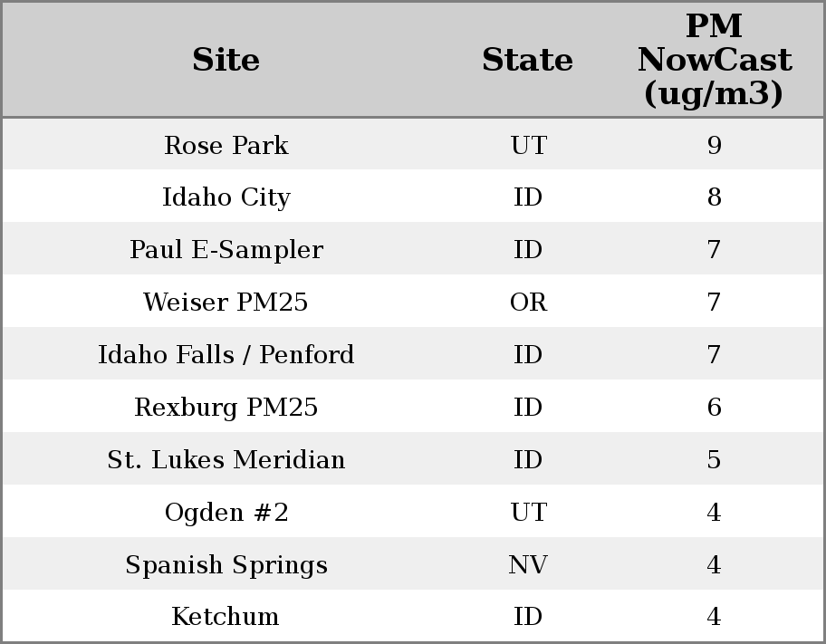Click the Ogden #2 site name
This screenshot has height=644, width=826.
pos(226,513)
